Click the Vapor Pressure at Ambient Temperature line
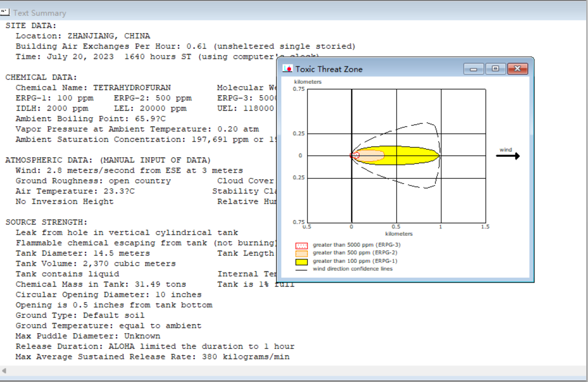The width and height of the screenshot is (588, 382). point(137,129)
